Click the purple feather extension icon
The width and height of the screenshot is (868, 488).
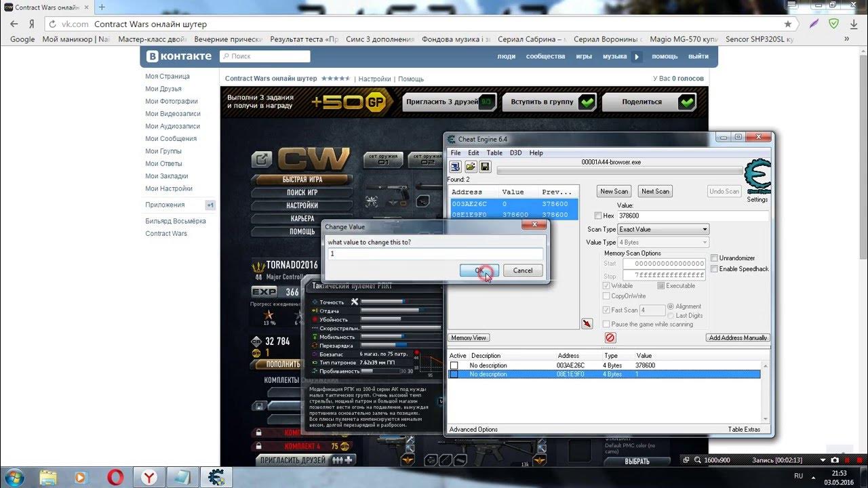[x=814, y=24]
